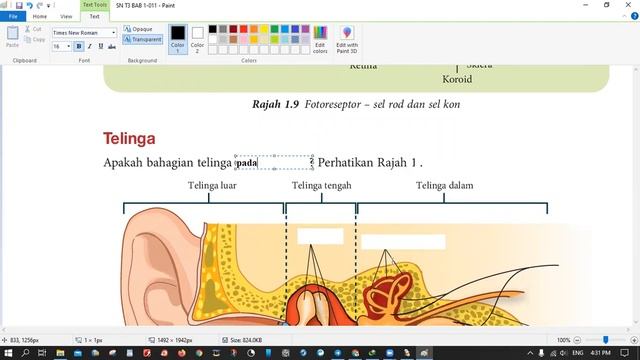Set text background to Opaque

pos(138,29)
